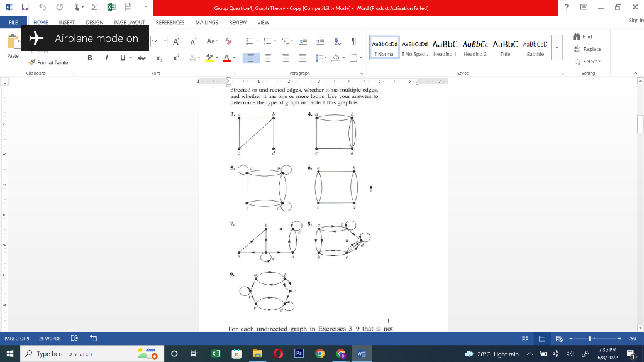Image resolution: width=644 pixels, height=362 pixels.
Task: Grow the font size
Action: [176, 41]
